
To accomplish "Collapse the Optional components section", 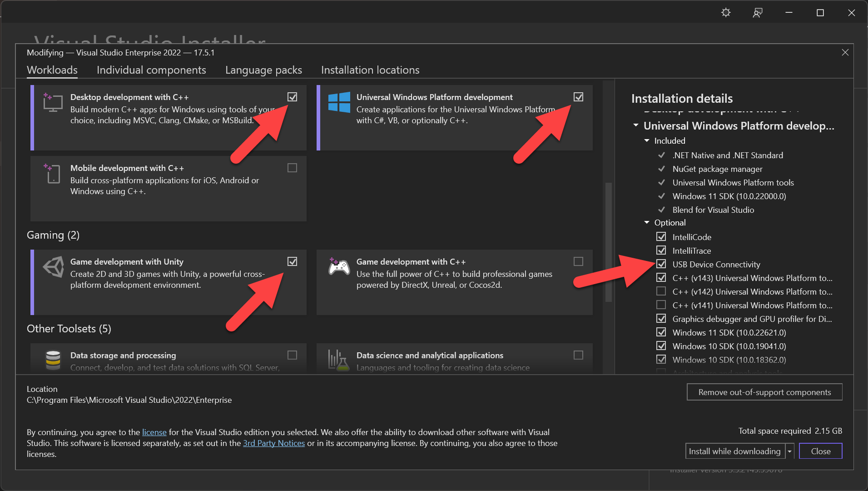I will [647, 222].
